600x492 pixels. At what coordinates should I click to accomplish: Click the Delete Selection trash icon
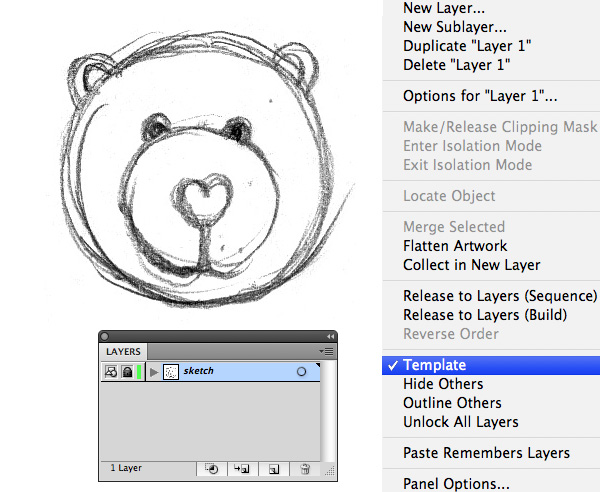click(x=305, y=469)
